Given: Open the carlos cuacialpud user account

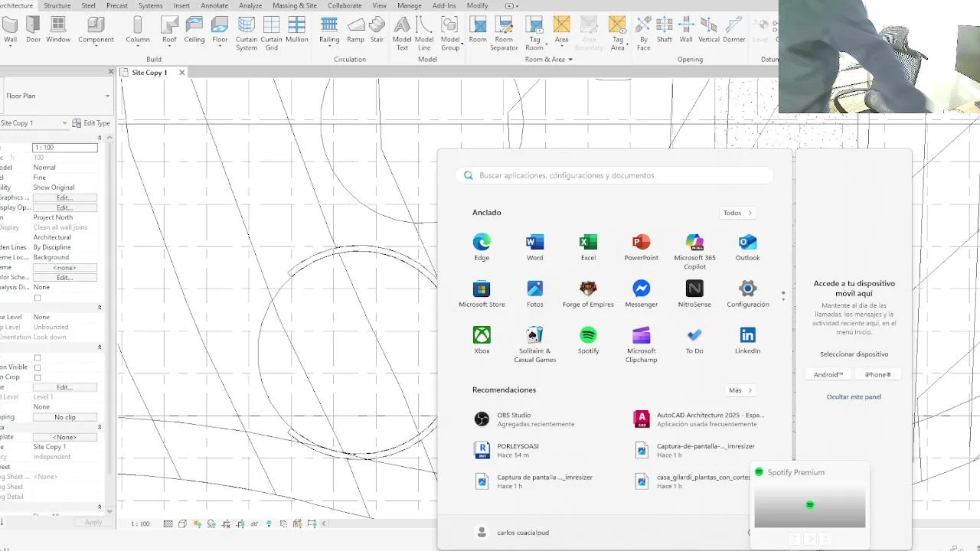Looking at the screenshot, I should point(512,532).
